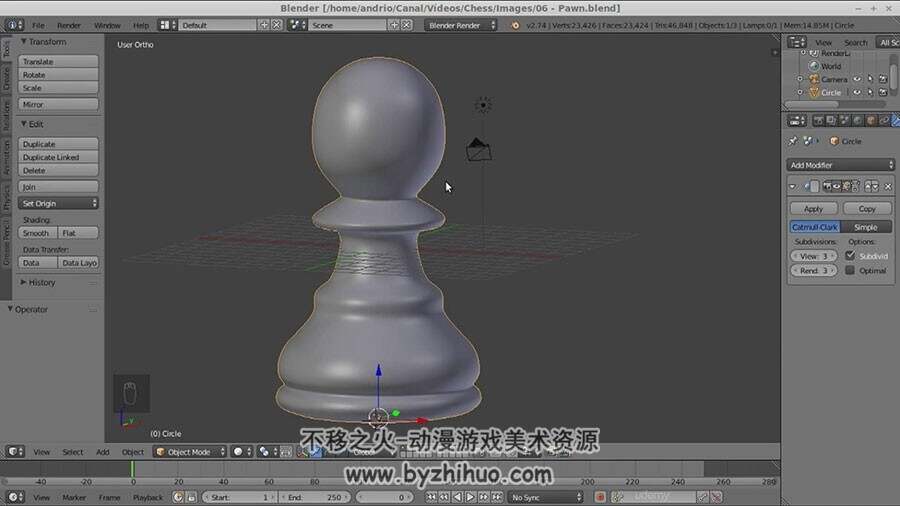Open the Render Layers properties tab icon
Viewport: 900px width, 506px height.
(x=831, y=120)
